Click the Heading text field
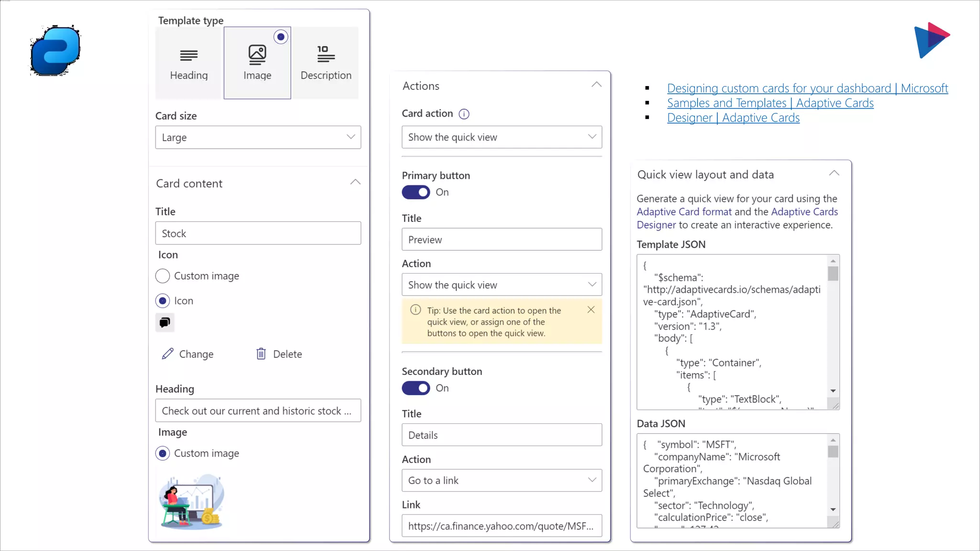 258,411
